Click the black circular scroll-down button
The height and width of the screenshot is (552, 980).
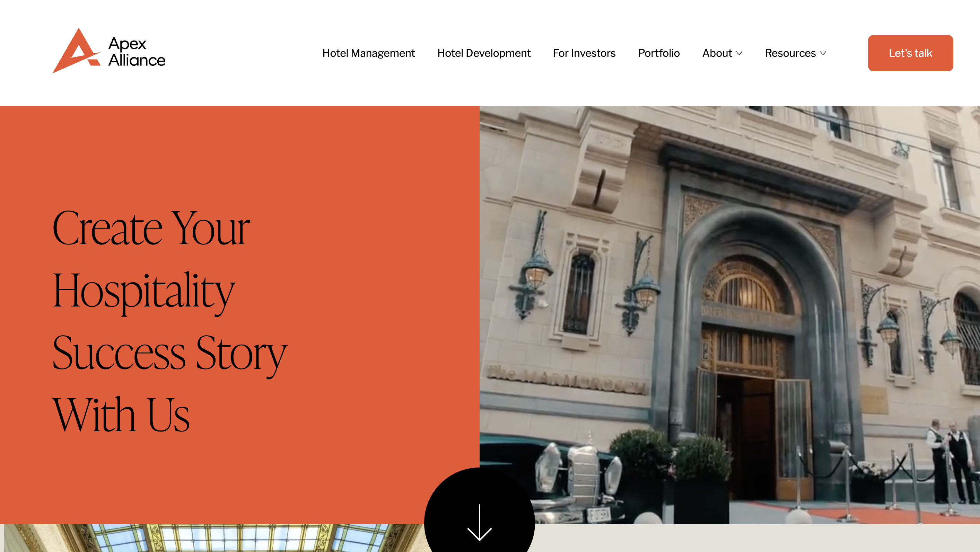point(479,510)
